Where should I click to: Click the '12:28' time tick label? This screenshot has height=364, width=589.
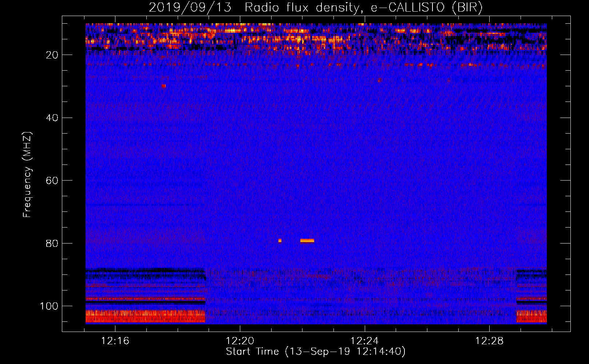[489, 341]
